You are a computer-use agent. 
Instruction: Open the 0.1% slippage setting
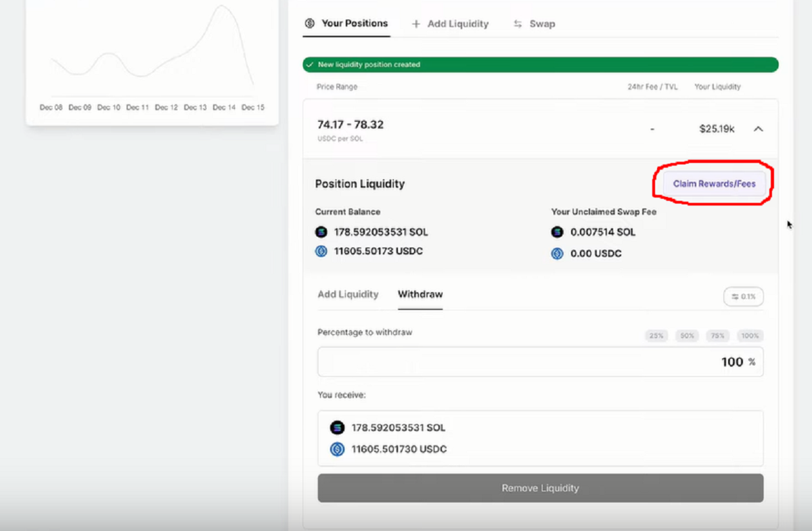tap(743, 296)
